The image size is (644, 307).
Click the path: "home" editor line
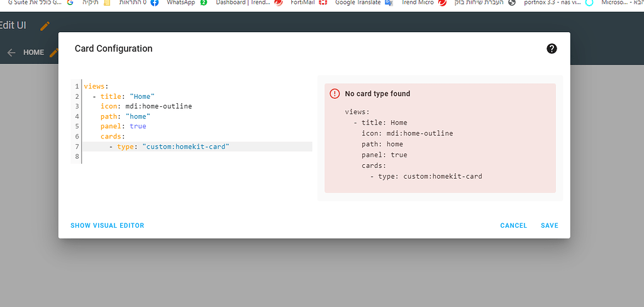coord(197,116)
